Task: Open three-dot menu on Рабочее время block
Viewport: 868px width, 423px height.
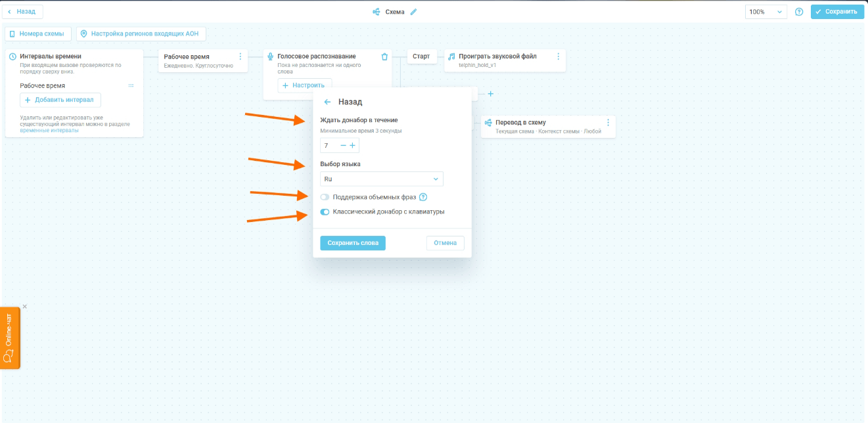Action: click(x=240, y=57)
